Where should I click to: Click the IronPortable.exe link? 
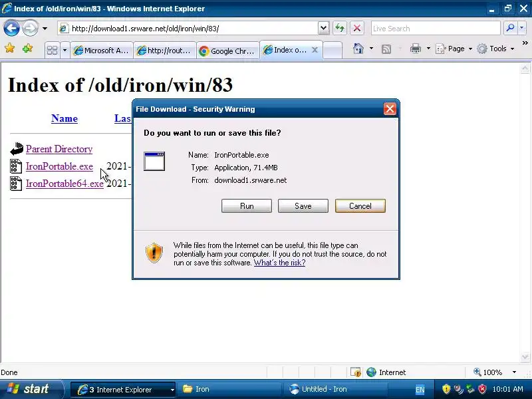pyautogui.click(x=59, y=166)
